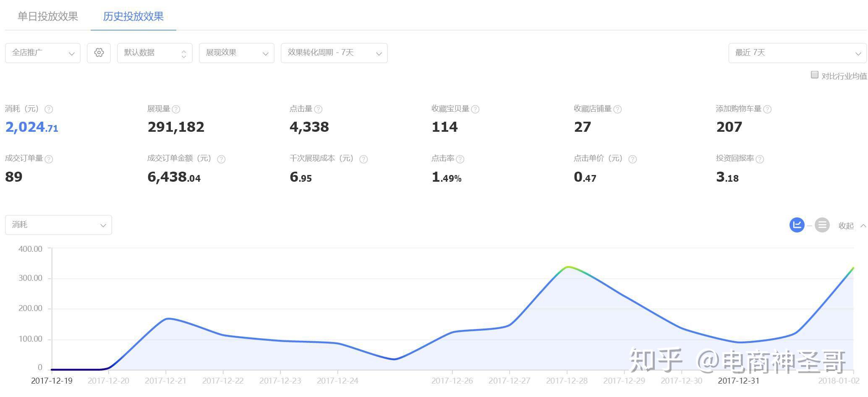
Task: Open 效果转化周期 - 7天 dropdown
Action: (334, 53)
